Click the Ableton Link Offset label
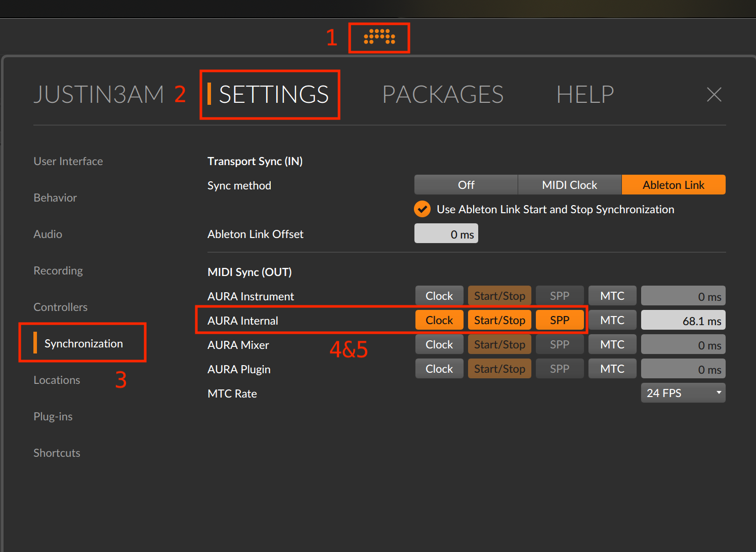This screenshot has height=552, width=756. tap(256, 234)
